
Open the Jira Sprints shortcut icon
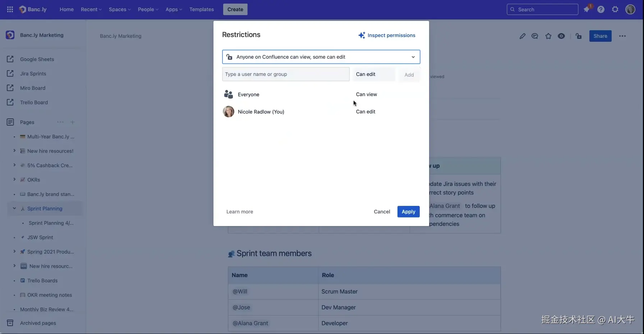10,73
